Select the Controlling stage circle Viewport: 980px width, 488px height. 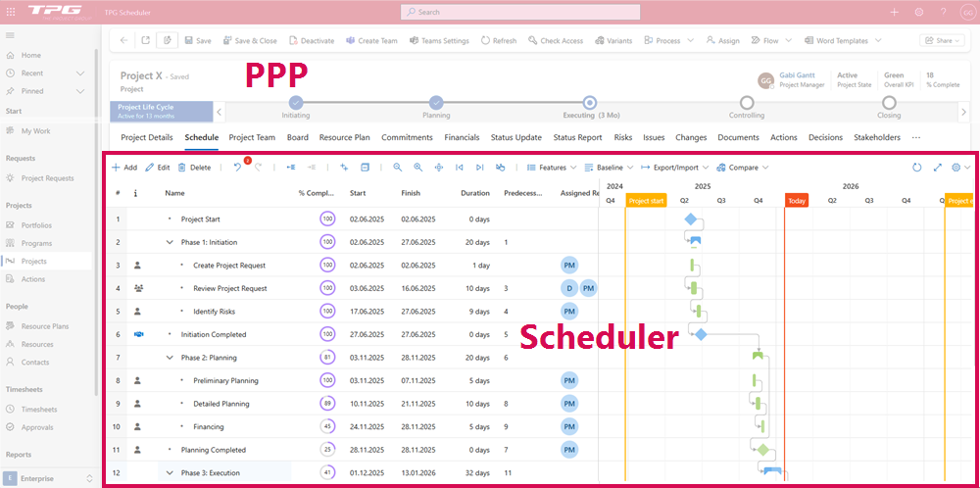(x=747, y=102)
